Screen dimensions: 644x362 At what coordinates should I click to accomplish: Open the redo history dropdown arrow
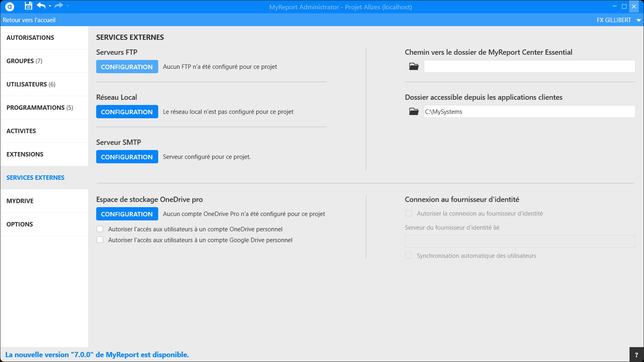[x=68, y=6]
